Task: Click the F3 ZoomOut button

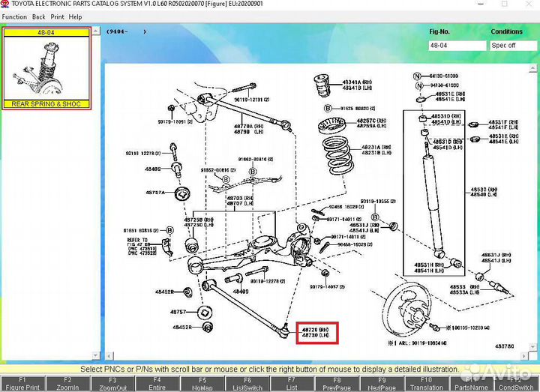Action: point(112,384)
